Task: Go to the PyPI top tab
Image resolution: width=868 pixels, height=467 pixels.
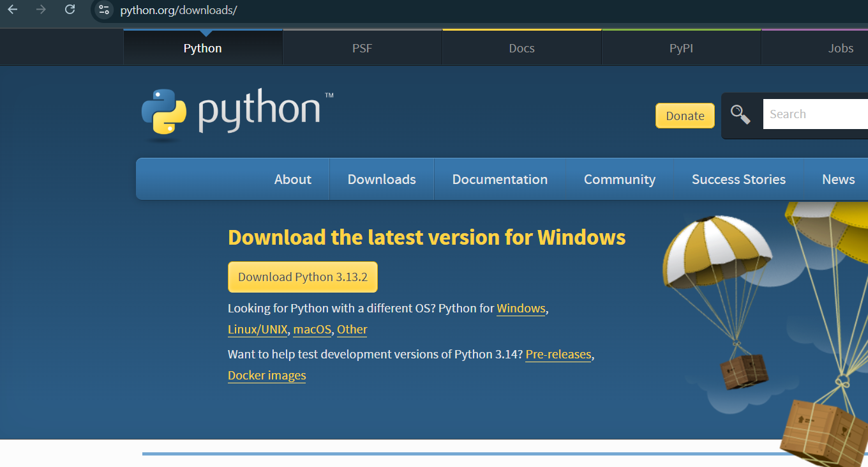Action: (x=681, y=49)
